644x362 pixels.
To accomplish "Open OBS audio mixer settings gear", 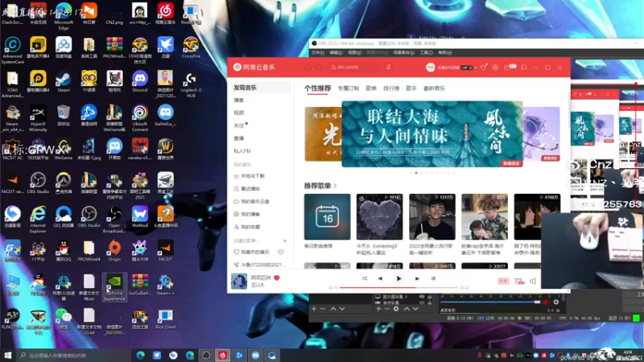I will [556, 302].
